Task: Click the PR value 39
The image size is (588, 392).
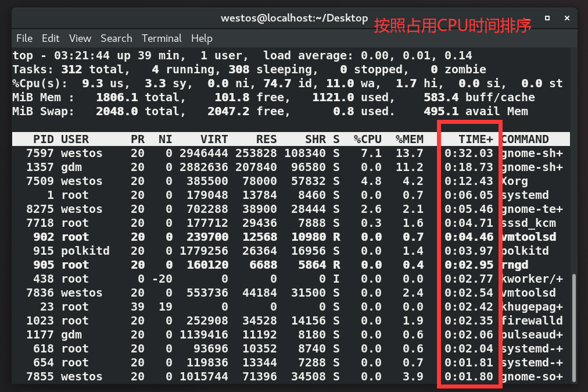Action: click(138, 307)
